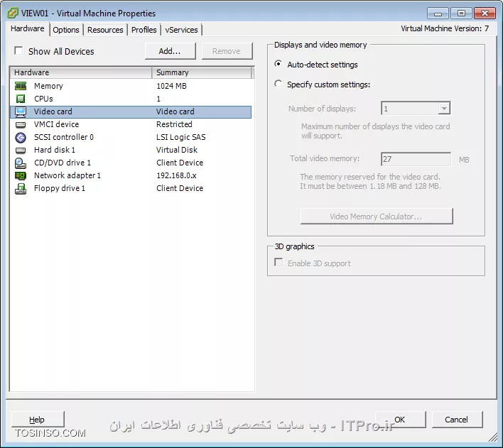Switch to the Hardware tab

tap(28, 28)
